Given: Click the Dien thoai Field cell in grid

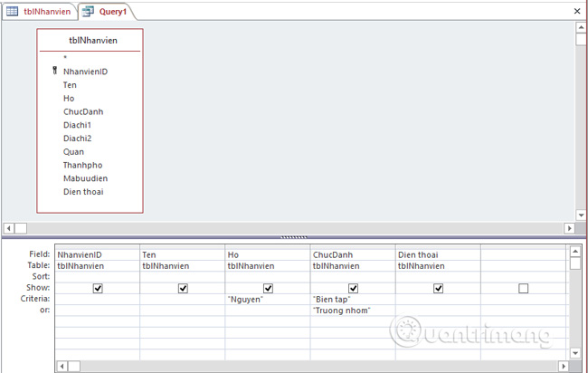Looking at the screenshot, I should (438, 254).
